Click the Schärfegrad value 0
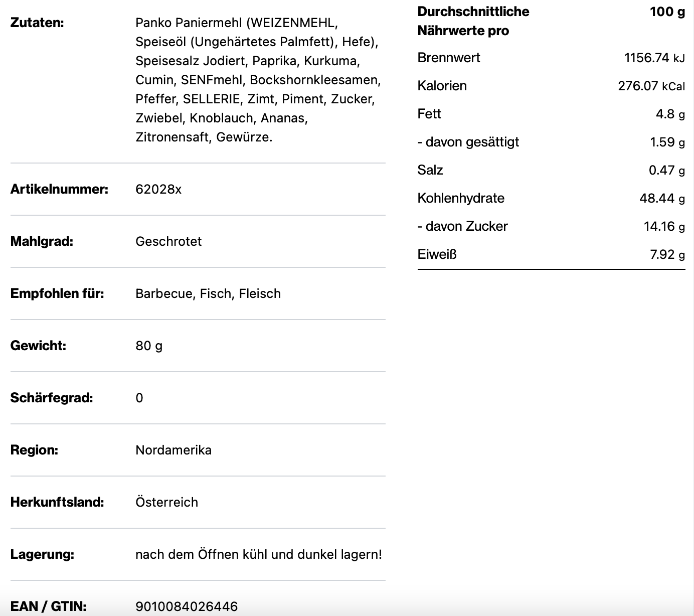The image size is (694, 616). [139, 398]
